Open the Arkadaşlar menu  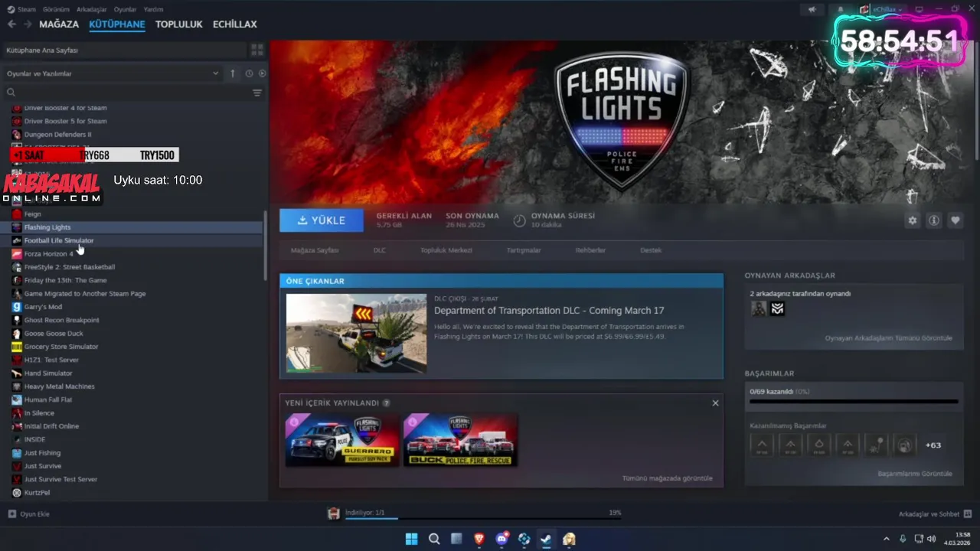(x=92, y=9)
